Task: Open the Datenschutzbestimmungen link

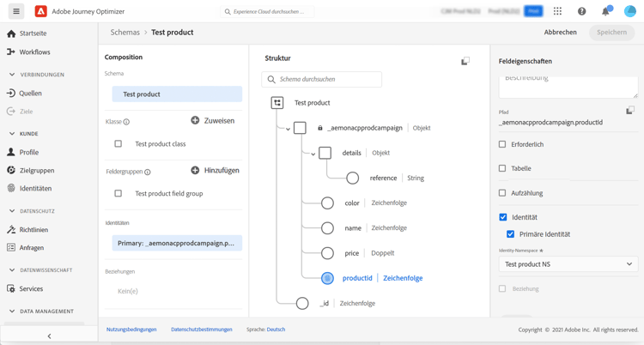Action: (202, 330)
